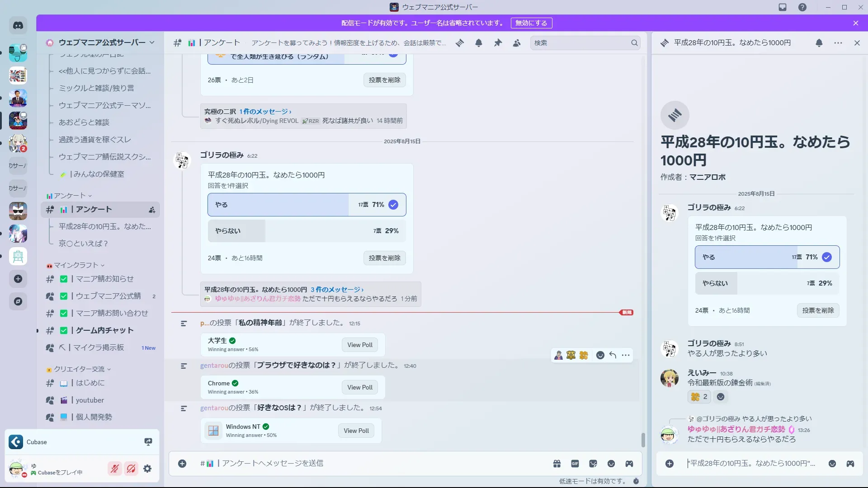Open Threads icon in channel header
Viewport: 868px width, 488px height.
pos(460,43)
